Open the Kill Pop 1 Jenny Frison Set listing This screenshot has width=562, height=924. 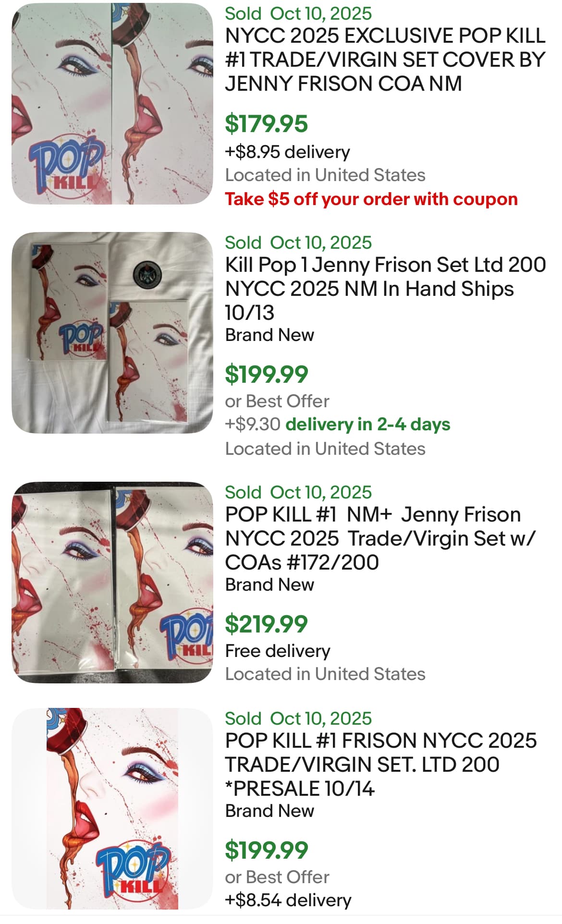pyautogui.click(x=385, y=288)
